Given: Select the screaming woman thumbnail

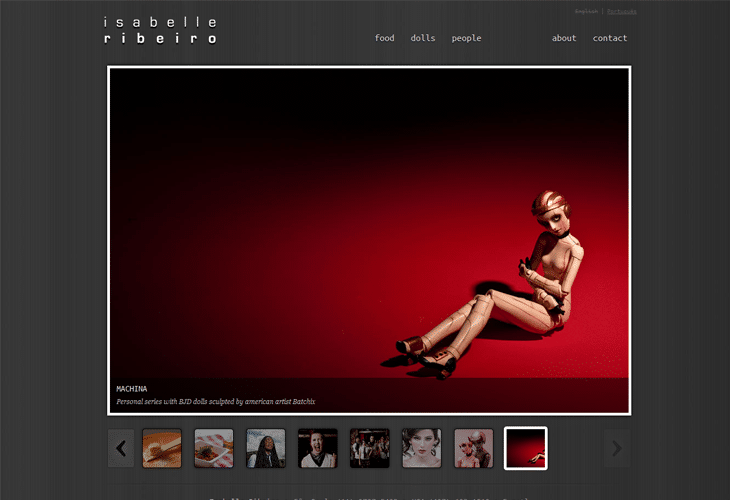Looking at the screenshot, I should (318, 448).
